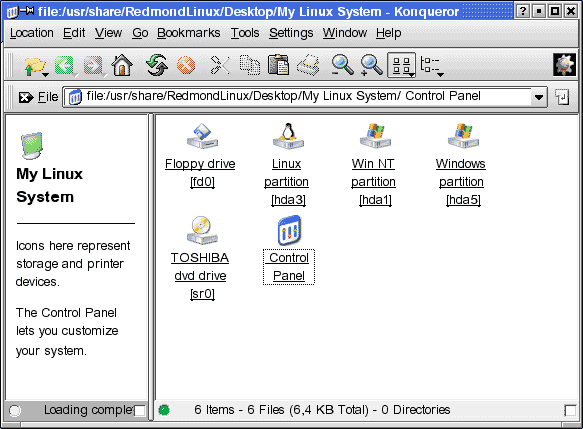Toggle the link-view checkbox in sidebar status bar
Screen dimensions: 583x429
pos(140,411)
